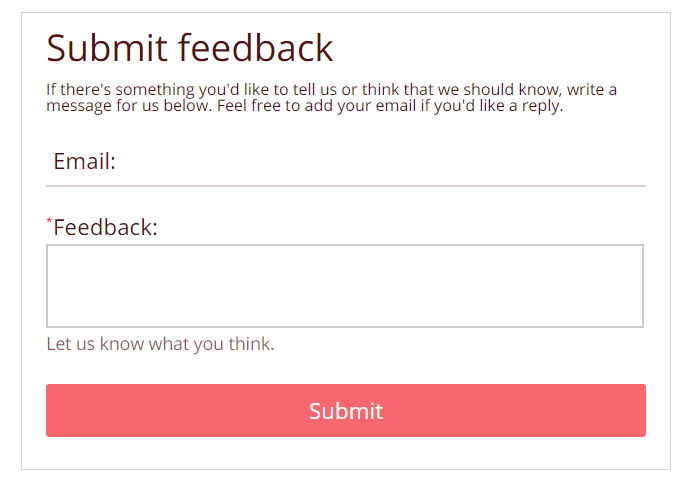Image resolution: width=694 pixels, height=491 pixels.
Task: Click the red required asterisk
Action: point(49,220)
